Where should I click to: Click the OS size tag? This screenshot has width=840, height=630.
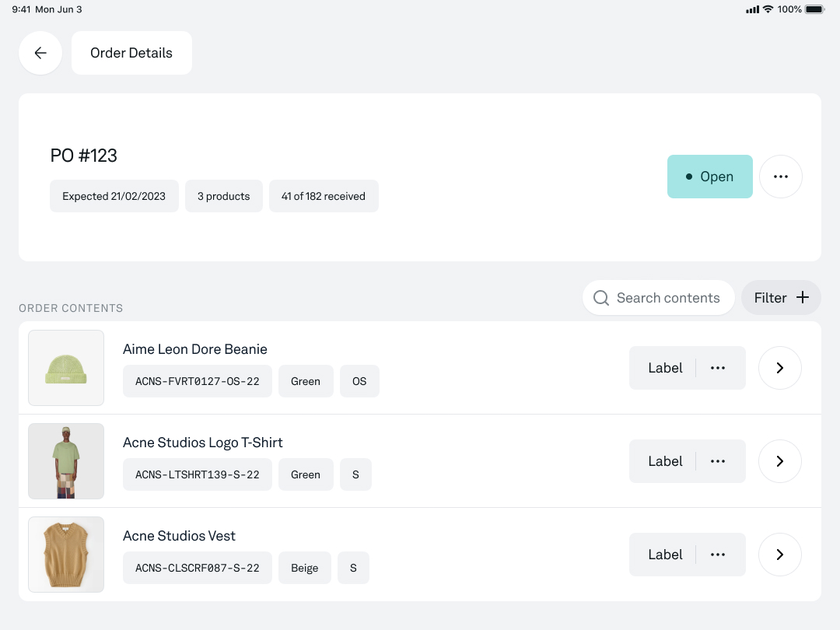pos(359,381)
